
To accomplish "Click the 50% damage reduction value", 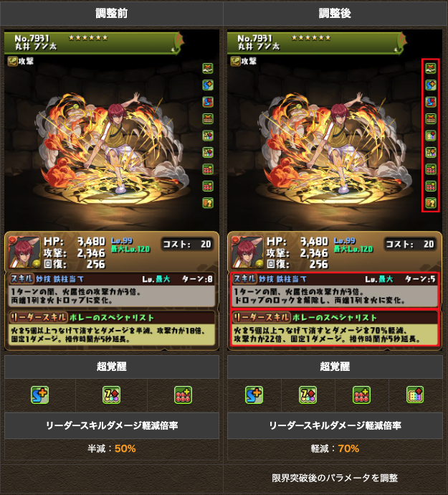I will point(125,448).
